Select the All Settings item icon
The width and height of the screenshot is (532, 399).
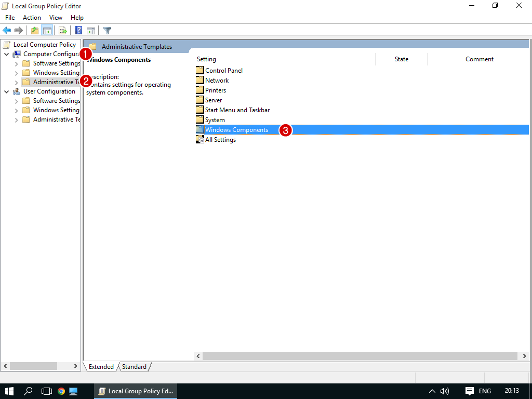tap(200, 140)
